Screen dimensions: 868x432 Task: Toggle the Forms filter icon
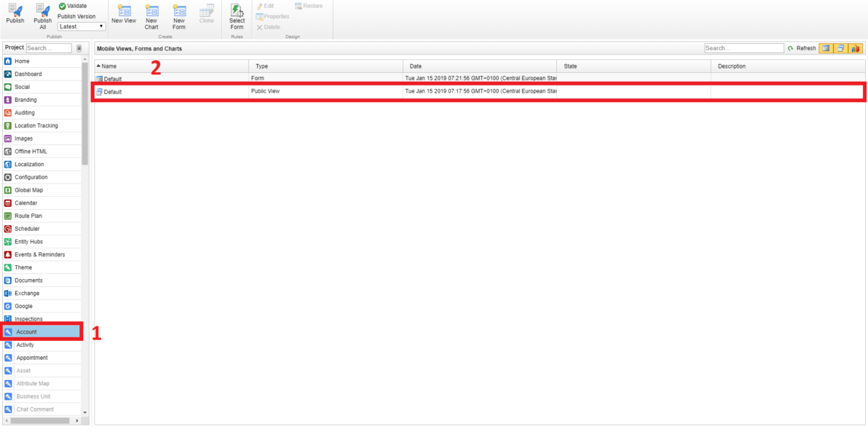(x=840, y=48)
